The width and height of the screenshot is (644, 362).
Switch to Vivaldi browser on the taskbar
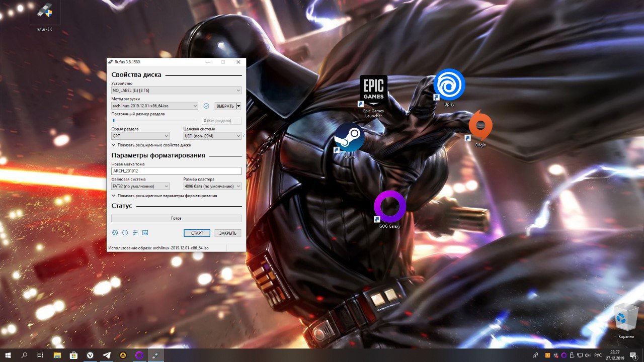tap(90, 355)
